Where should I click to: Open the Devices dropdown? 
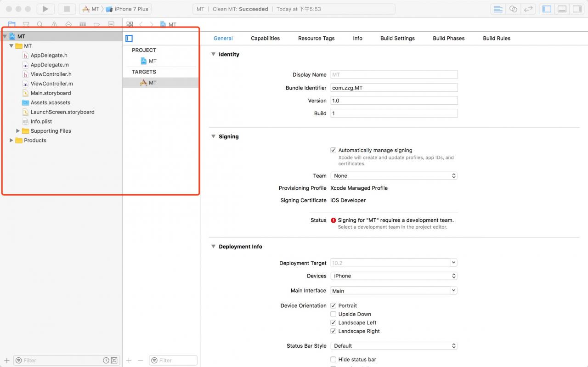394,276
